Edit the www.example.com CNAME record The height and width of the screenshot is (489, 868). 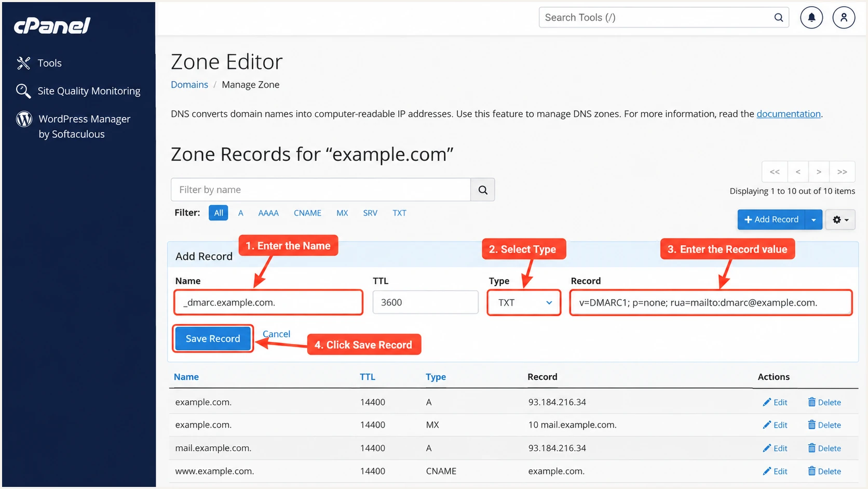775,471
